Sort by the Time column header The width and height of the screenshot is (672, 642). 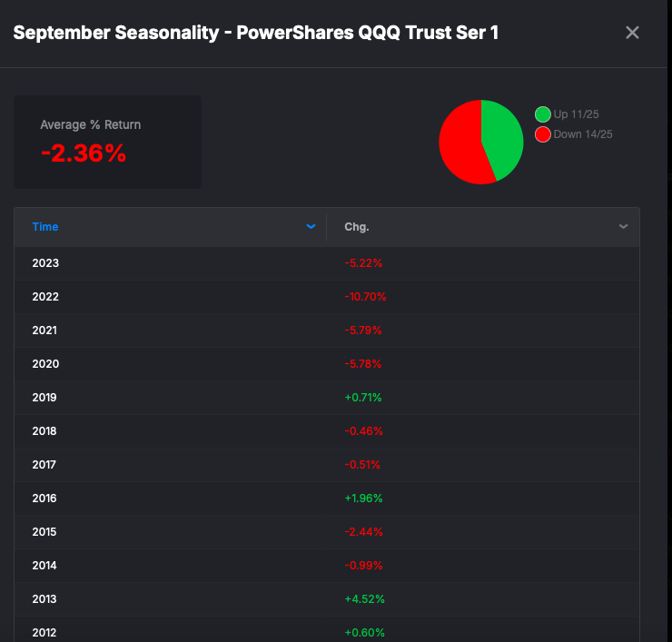[x=45, y=227]
